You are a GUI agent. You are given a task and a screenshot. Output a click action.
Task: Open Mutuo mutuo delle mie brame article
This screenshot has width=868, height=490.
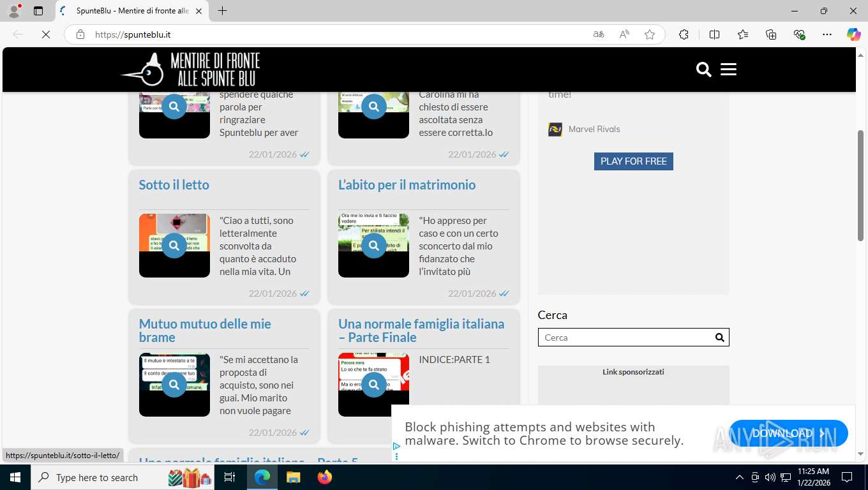205,330
